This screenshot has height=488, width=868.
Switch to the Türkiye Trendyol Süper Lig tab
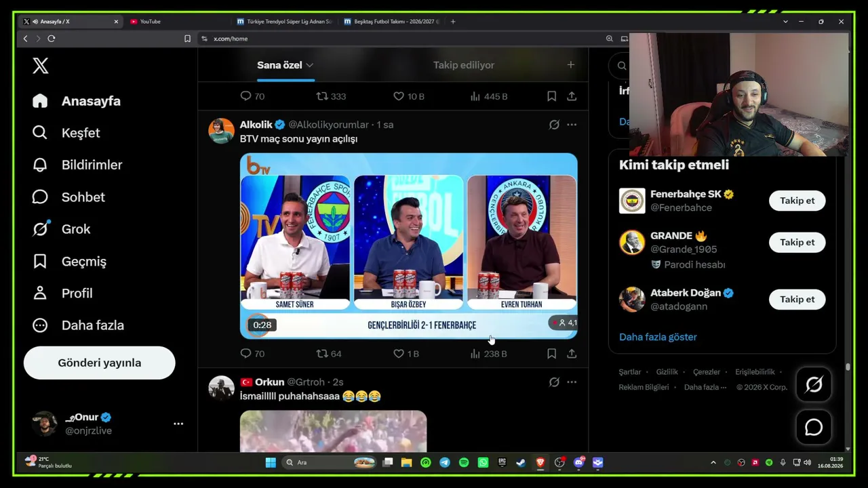click(x=285, y=22)
